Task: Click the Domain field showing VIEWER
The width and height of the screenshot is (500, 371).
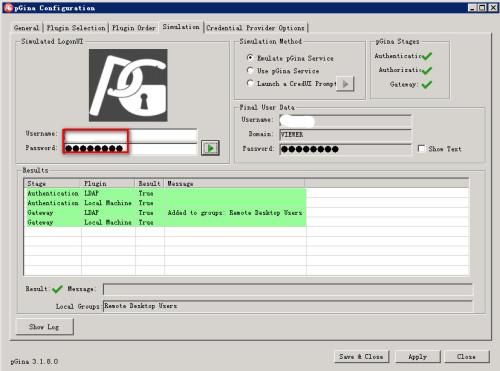Action: tap(345, 135)
